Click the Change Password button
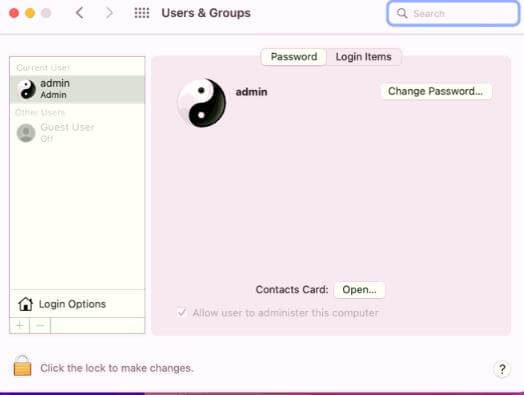This screenshot has height=395, width=524. (x=436, y=91)
